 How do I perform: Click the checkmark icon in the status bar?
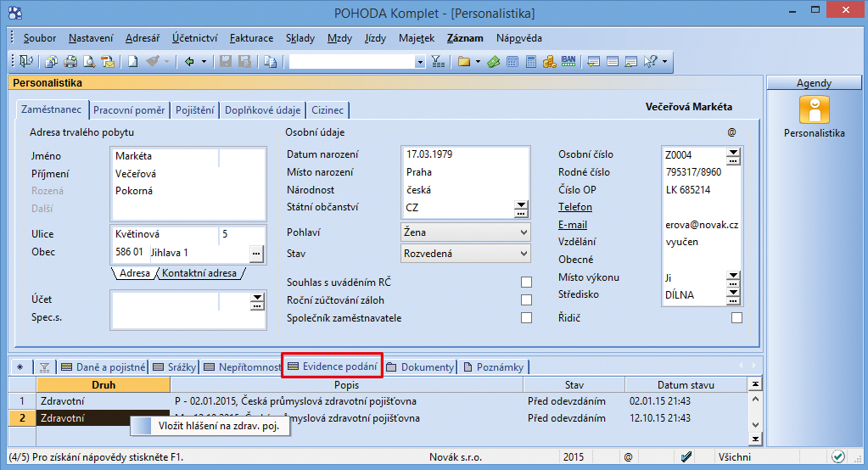pyautogui.click(x=838, y=456)
